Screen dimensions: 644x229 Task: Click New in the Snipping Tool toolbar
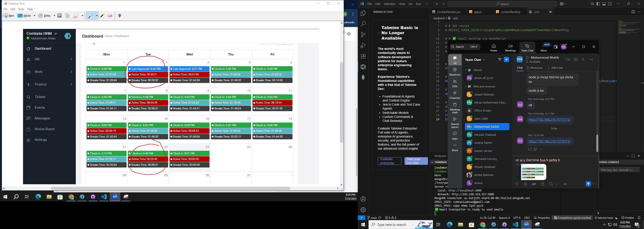click(x=9, y=16)
